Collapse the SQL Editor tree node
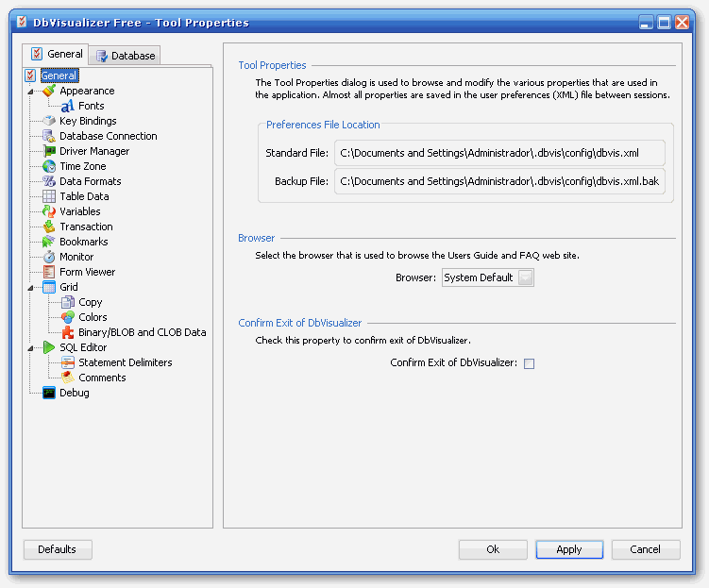The image size is (709, 588). click(30, 348)
